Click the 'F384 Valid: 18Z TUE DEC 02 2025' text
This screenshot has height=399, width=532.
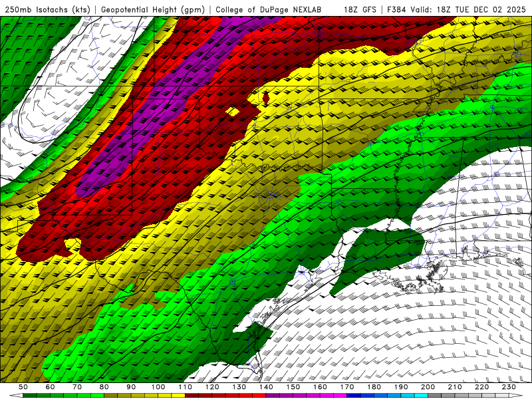(x=456, y=9)
